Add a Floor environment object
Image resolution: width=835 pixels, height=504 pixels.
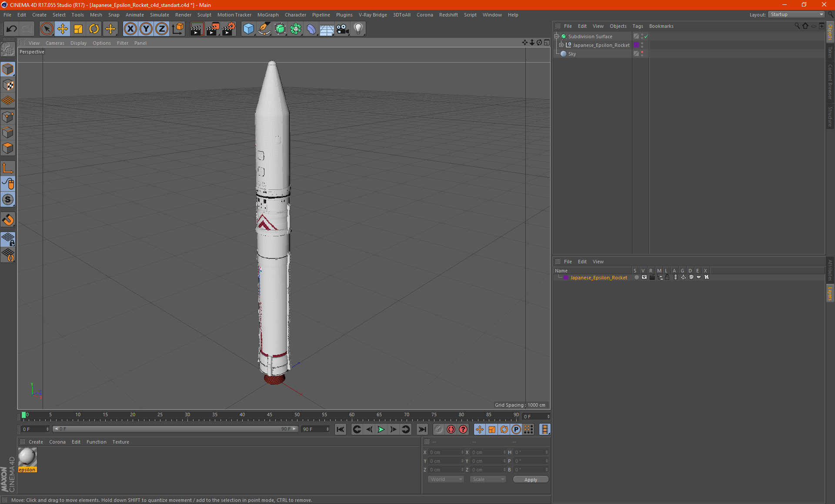(327, 29)
